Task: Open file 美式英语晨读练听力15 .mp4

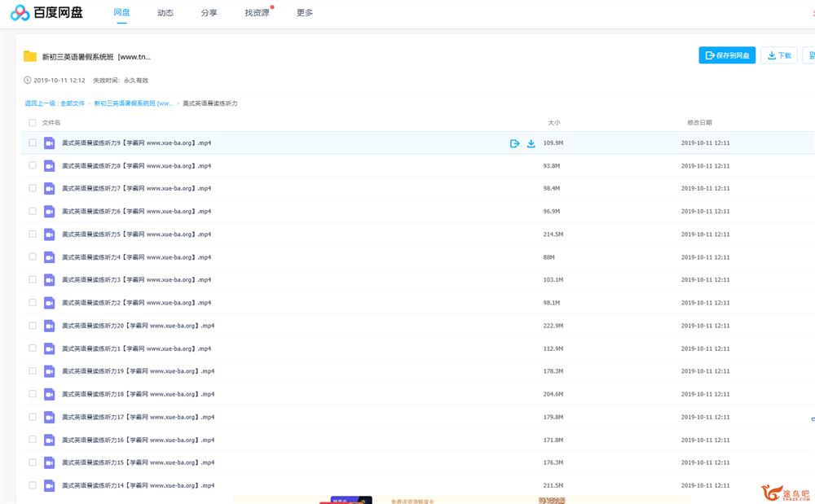Action: (139, 462)
